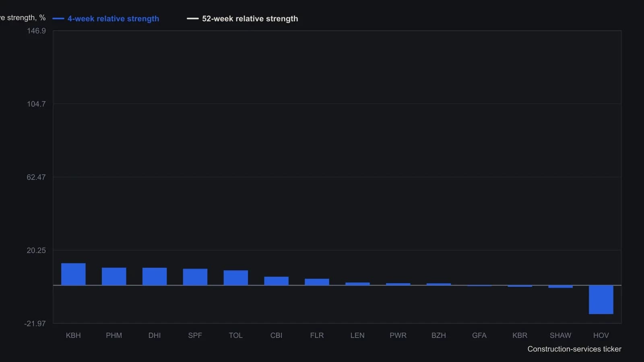
Task: Click the -21.97 y-axis value
Action: [x=35, y=324]
